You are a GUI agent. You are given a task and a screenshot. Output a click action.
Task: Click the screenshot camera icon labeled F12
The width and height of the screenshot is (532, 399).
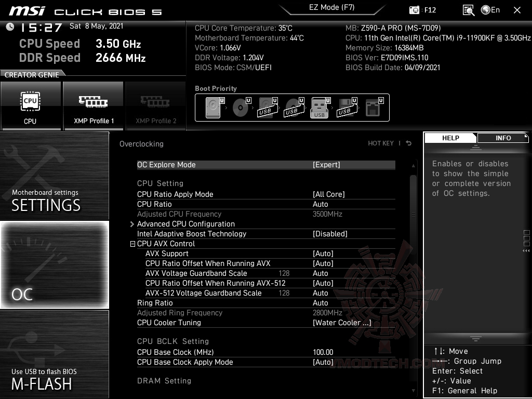[x=414, y=9]
